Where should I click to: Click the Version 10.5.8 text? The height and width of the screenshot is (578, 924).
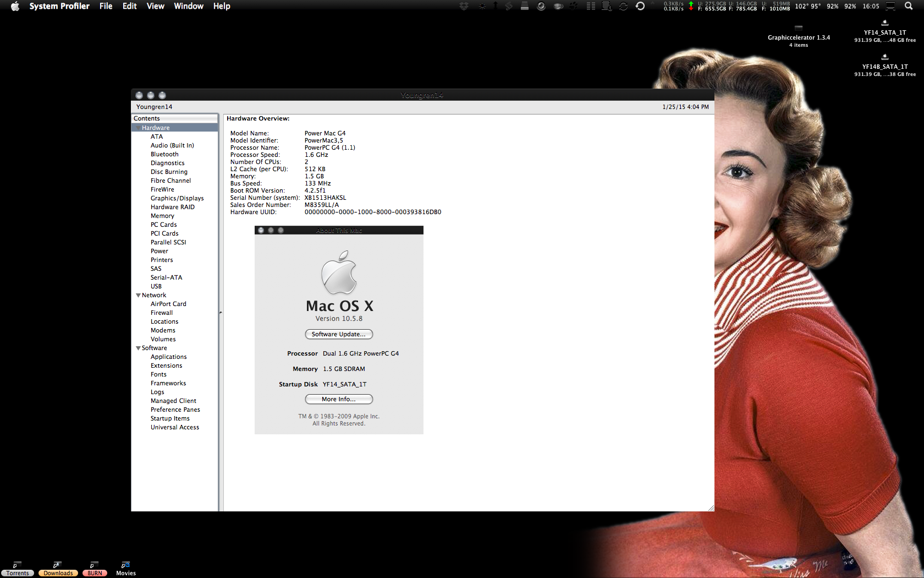(x=339, y=319)
